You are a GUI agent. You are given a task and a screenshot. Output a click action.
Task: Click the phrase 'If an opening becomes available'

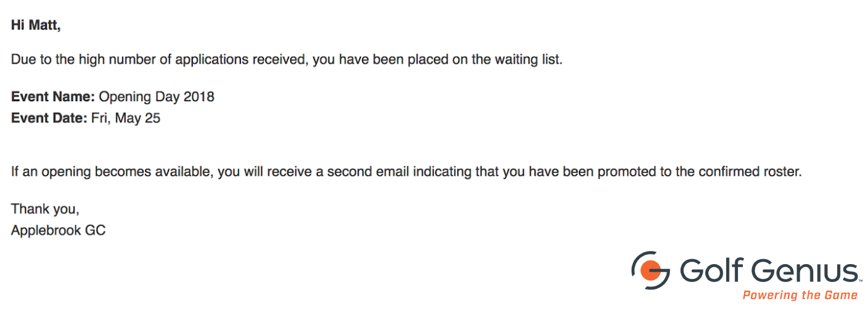(112, 172)
